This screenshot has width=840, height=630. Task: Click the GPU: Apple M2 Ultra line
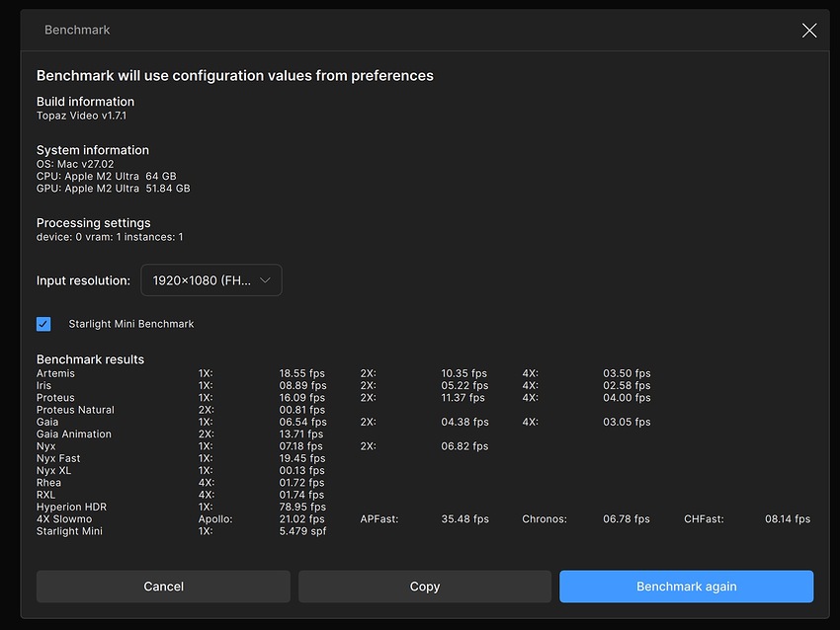[113, 189]
